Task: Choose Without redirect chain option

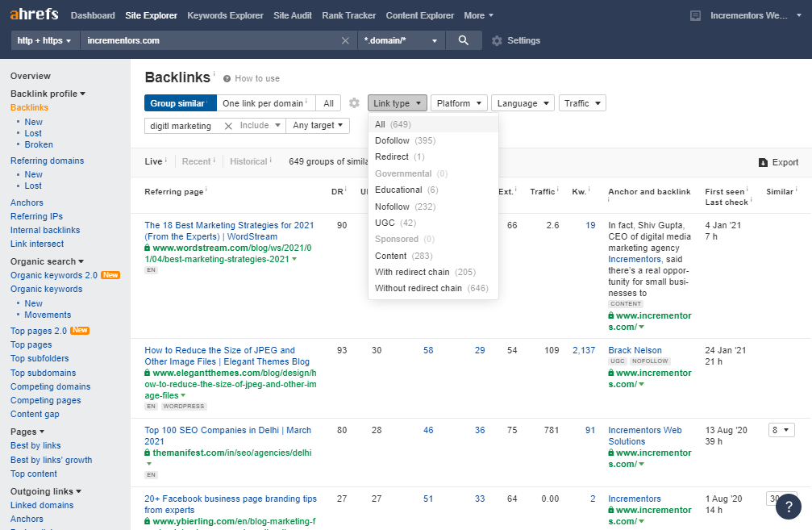Action: [433, 288]
